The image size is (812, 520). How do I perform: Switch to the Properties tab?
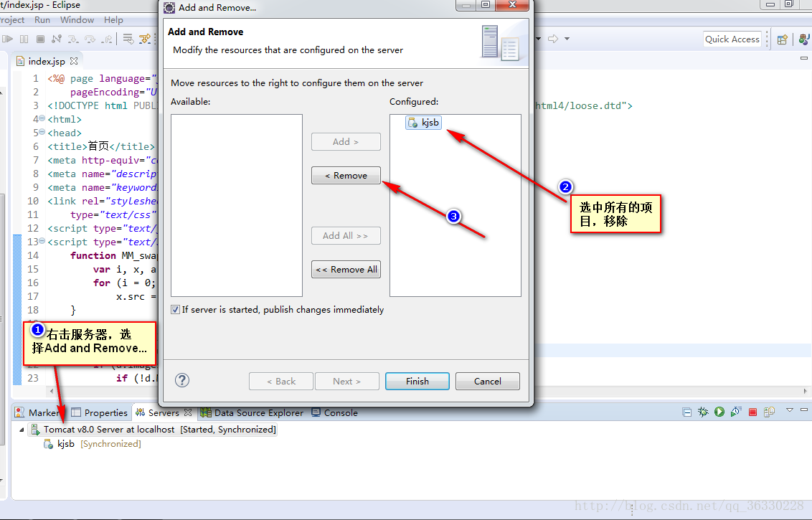100,412
